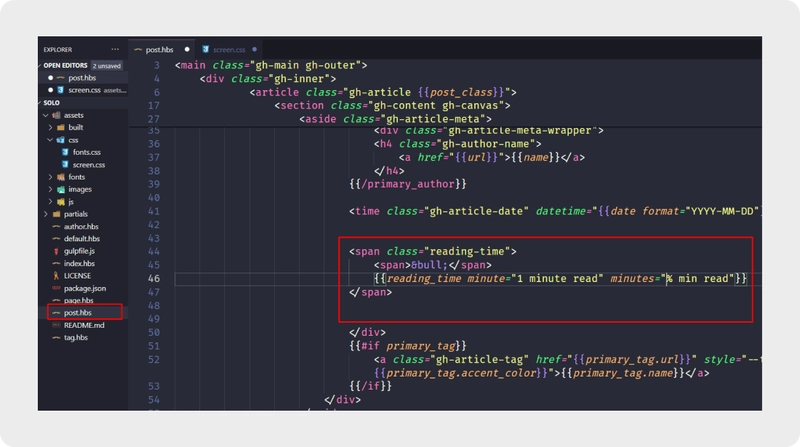The height and width of the screenshot is (447, 800).
Task: Click the post.hbs tree file icon
Action: coord(56,313)
